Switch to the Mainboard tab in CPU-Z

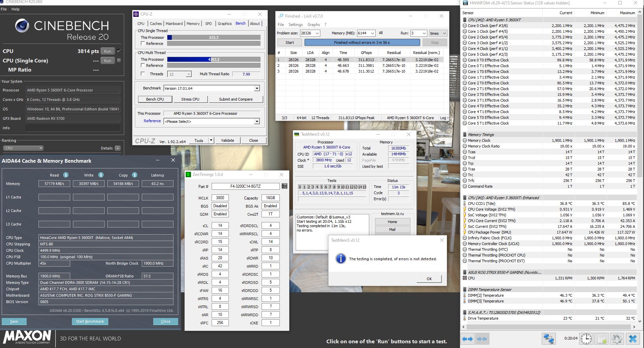174,24
